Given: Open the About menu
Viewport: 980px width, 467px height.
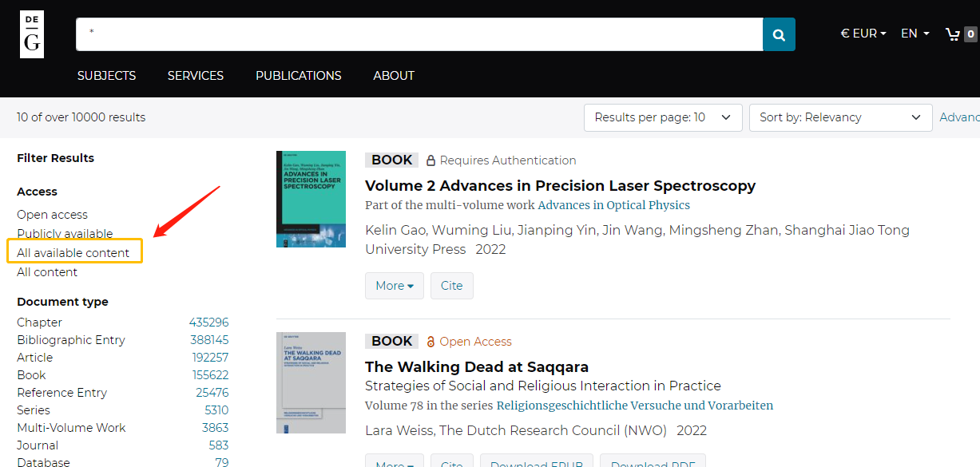Looking at the screenshot, I should tap(394, 76).
